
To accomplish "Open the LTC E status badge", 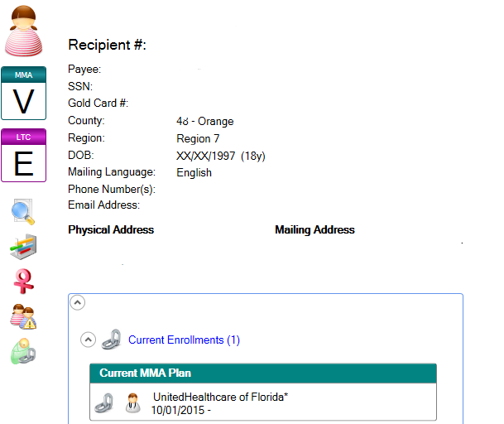I will (24, 156).
